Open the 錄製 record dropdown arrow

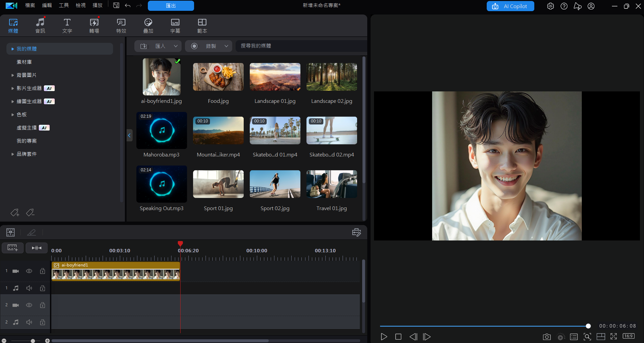click(226, 46)
